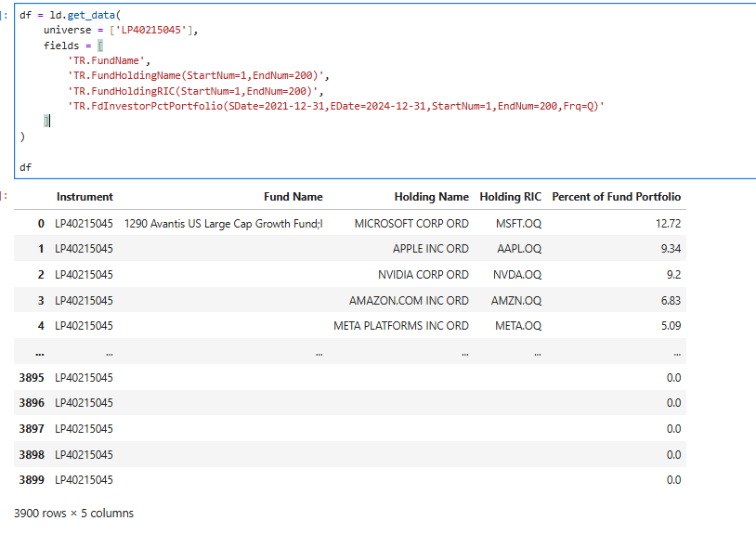The image size is (756, 534).
Task: Click the TR.FundHoldingRIC code line
Action: (x=195, y=91)
